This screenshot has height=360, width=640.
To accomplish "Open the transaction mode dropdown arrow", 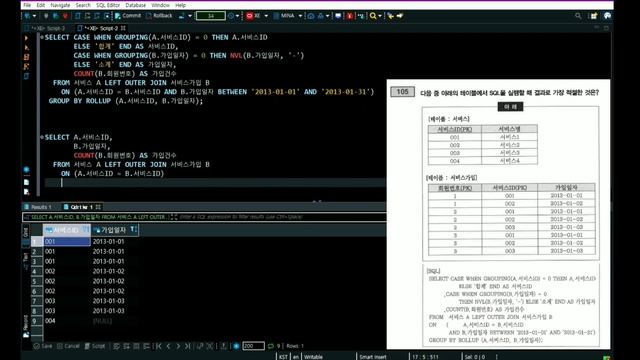I will (190, 16).
